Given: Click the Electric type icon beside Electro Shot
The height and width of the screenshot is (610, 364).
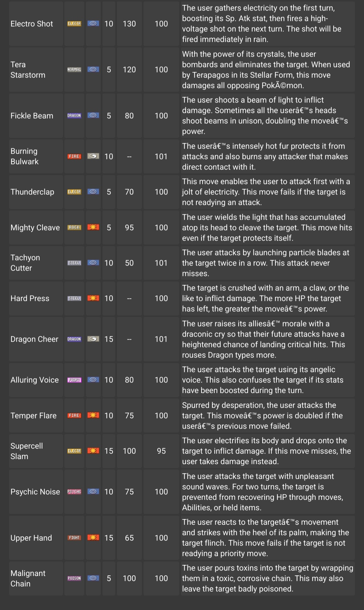Looking at the screenshot, I should tap(74, 24).
